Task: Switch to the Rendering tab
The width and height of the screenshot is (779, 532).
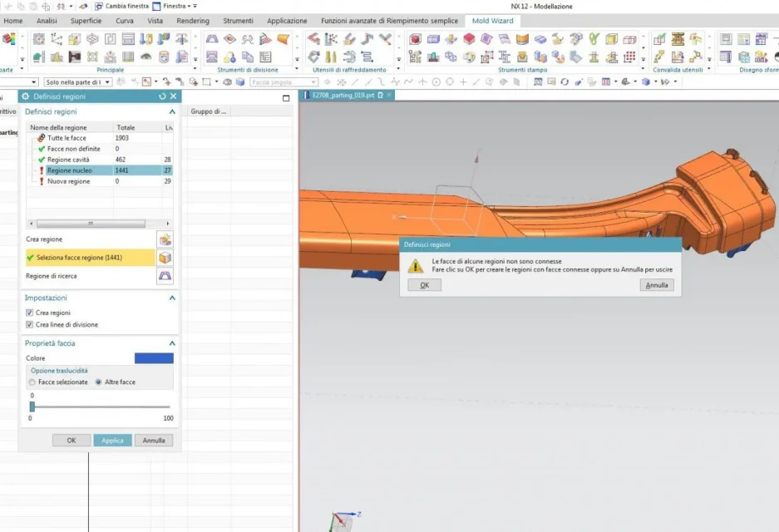Action: click(x=193, y=21)
